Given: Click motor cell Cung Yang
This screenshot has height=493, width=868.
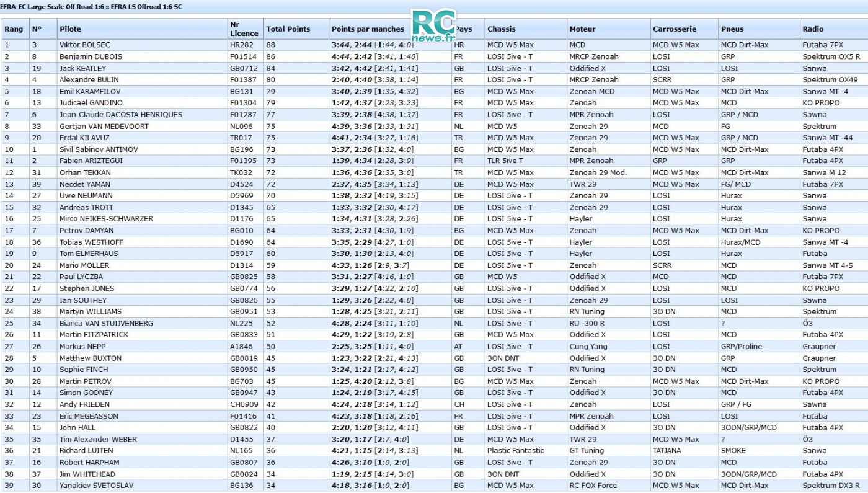Looking at the screenshot, I should (588, 347).
